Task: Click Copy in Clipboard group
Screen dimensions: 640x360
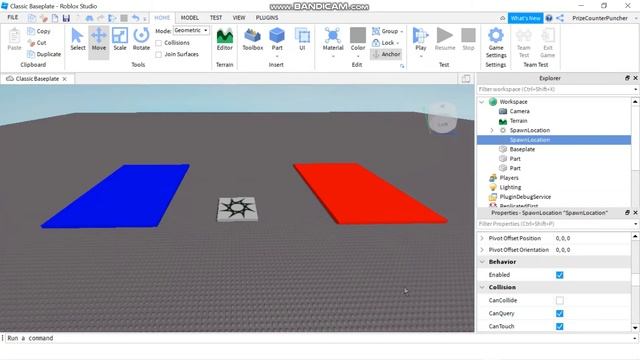Action: click(39, 31)
